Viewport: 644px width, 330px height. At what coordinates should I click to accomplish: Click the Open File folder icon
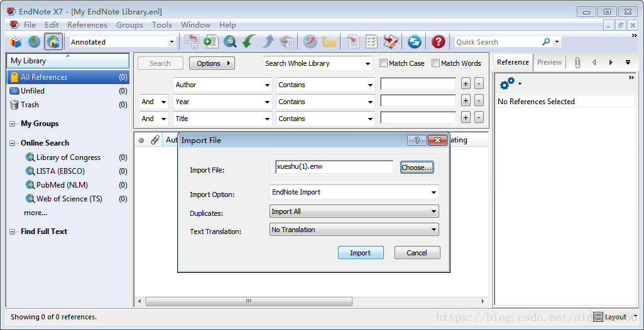coord(329,41)
